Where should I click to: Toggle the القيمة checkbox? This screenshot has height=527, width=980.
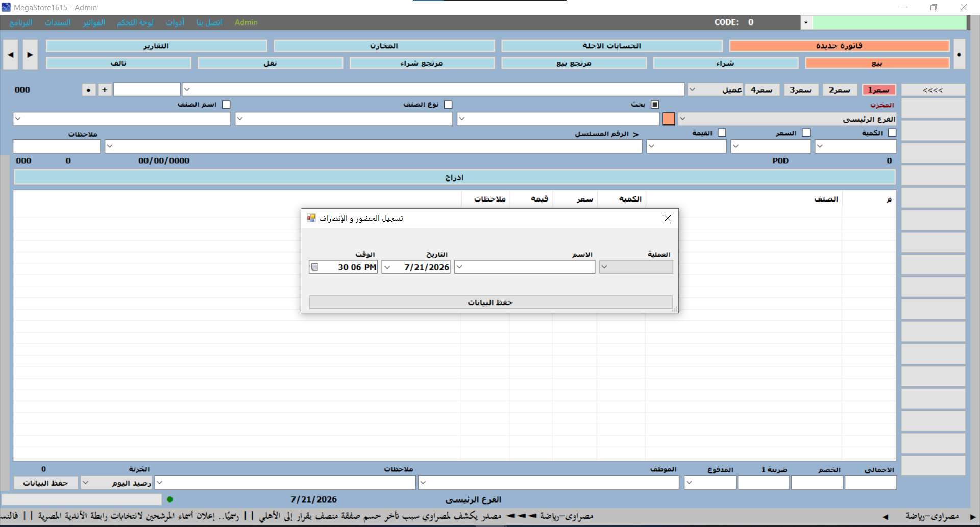pos(722,133)
